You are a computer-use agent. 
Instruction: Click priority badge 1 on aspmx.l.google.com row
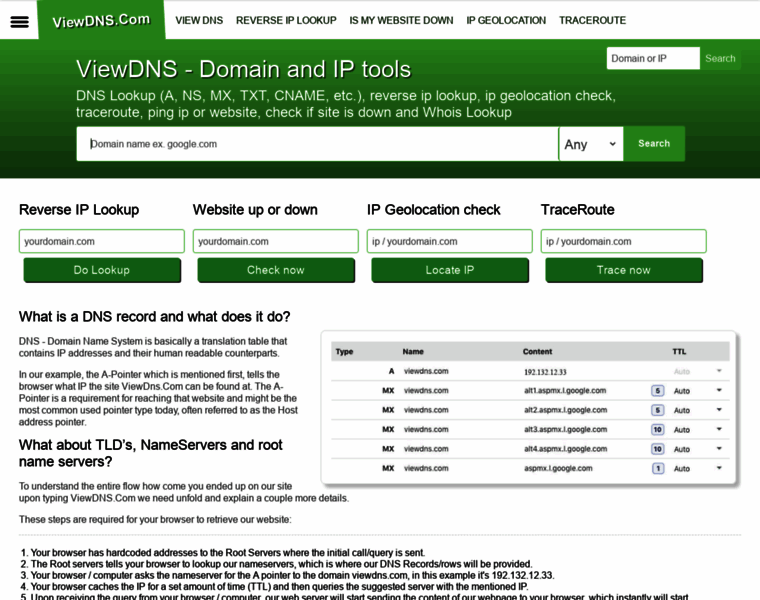coord(658,468)
